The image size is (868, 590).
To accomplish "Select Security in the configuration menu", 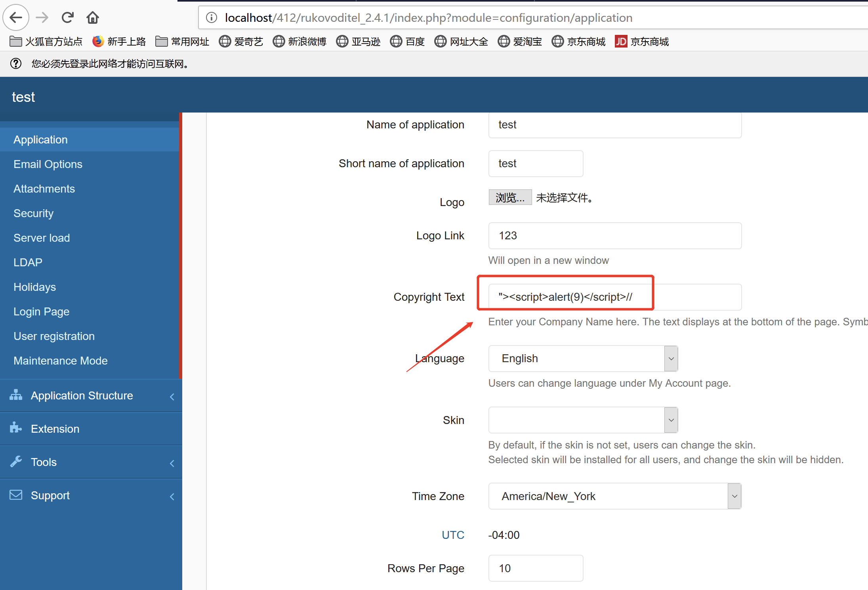I will [x=33, y=213].
